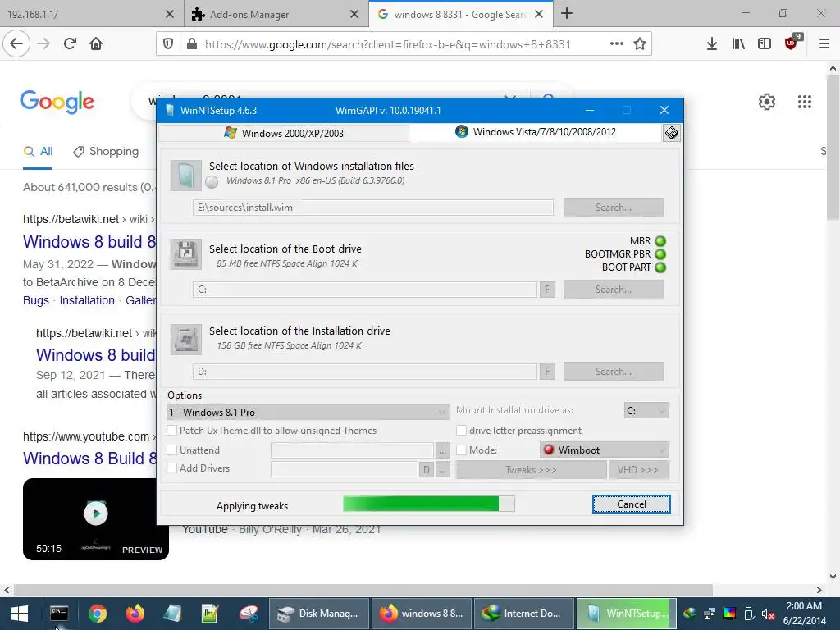Open Firefox downloads panel

pos(711,43)
